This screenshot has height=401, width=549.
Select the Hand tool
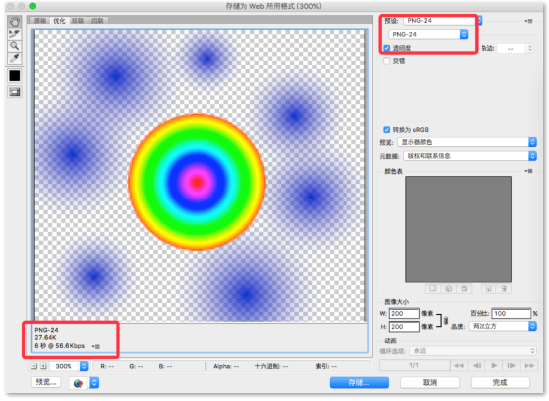(15, 22)
